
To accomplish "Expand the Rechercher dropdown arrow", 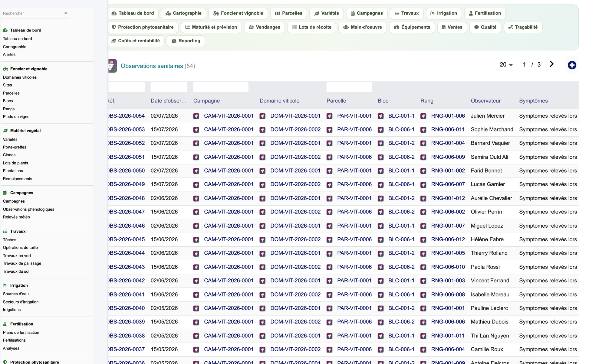I will tap(66, 13).
